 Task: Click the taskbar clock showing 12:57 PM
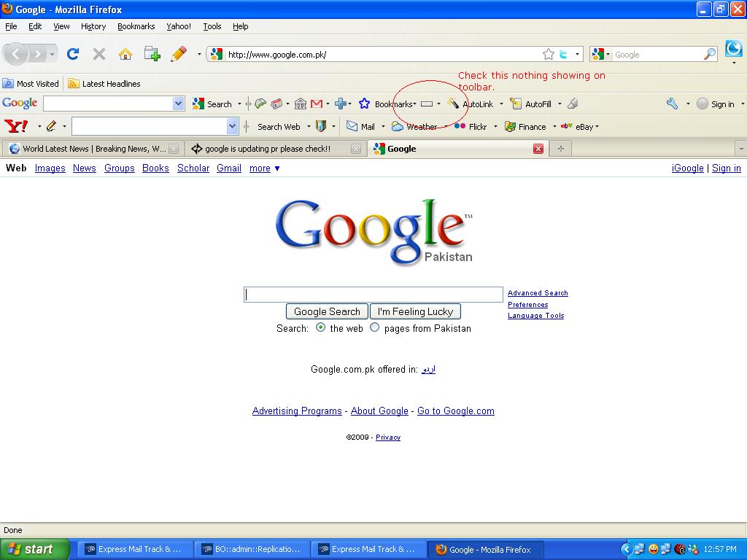point(720,549)
